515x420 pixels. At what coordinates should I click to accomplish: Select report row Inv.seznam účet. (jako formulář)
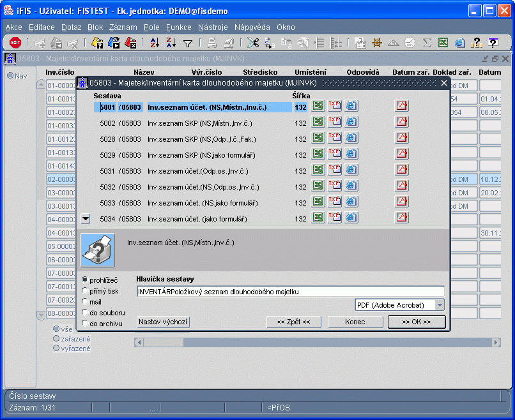[x=197, y=219]
